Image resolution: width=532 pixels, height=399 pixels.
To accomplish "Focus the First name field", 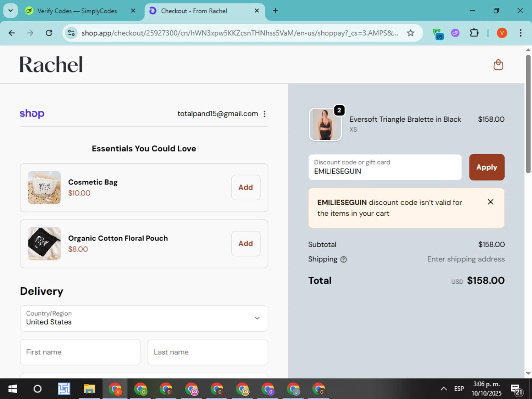I will pos(80,352).
